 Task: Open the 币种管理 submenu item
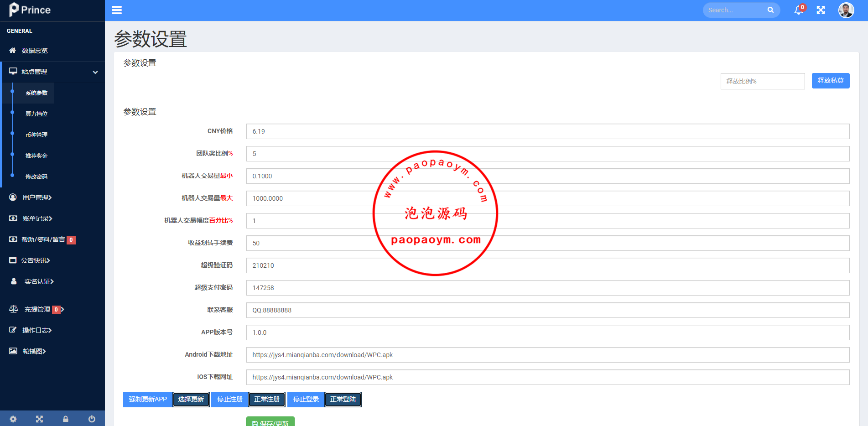(36, 135)
